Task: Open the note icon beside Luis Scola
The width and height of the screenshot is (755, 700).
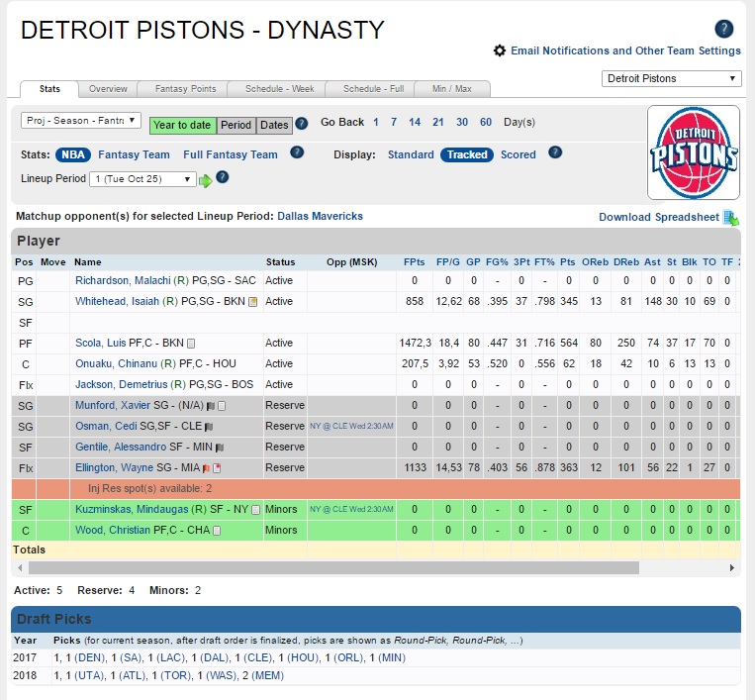Action: click(191, 344)
